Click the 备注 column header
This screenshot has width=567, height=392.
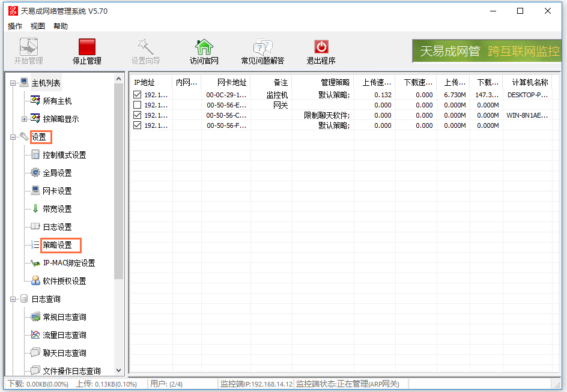271,82
